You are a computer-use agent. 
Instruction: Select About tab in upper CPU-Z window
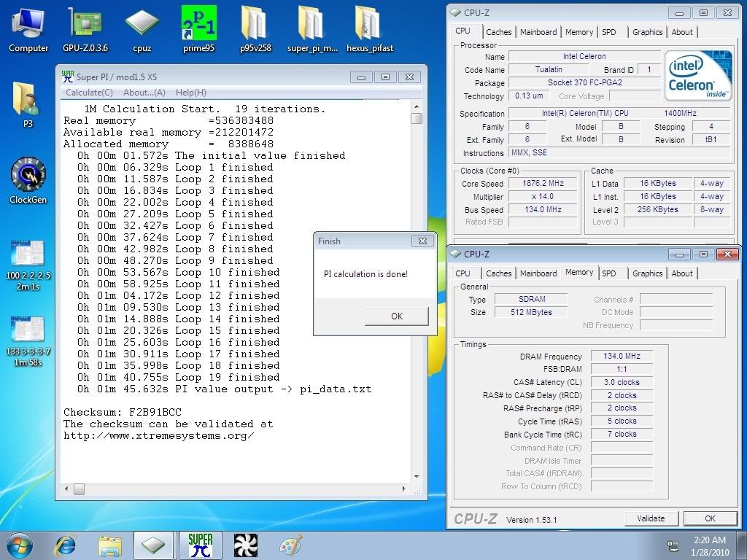[x=682, y=32]
